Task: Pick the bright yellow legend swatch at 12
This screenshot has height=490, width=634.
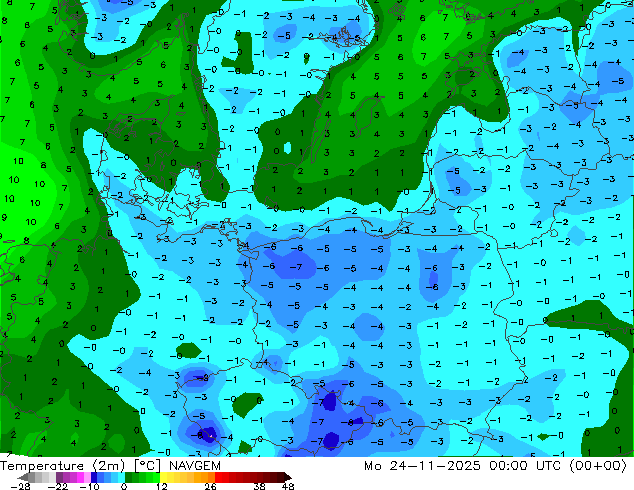Action: pos(163,477)
